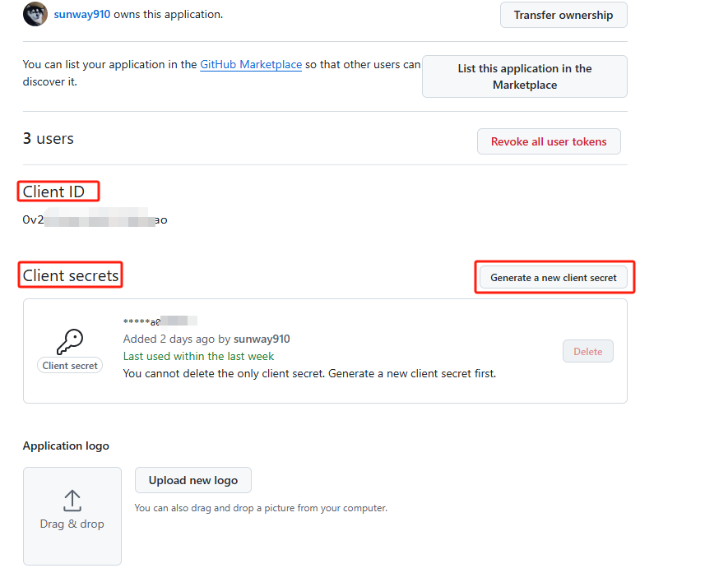Click List this application in the Marketplace
728x568 pixels.
pos(524,76)
